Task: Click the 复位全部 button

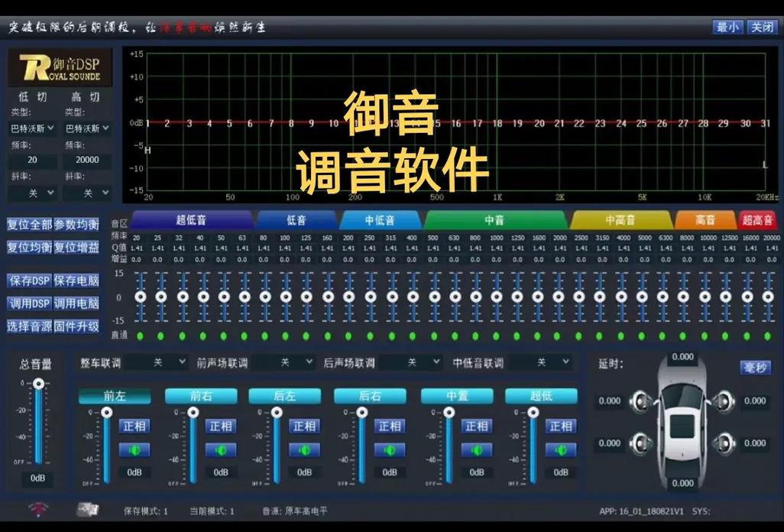Action: click(29, 225)
